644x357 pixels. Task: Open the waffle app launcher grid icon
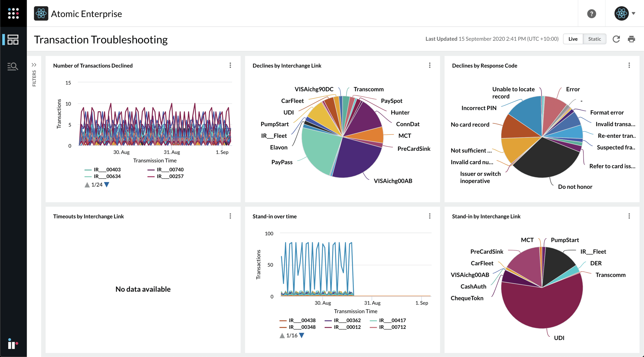pyautogui.click(x=13, y=13)
